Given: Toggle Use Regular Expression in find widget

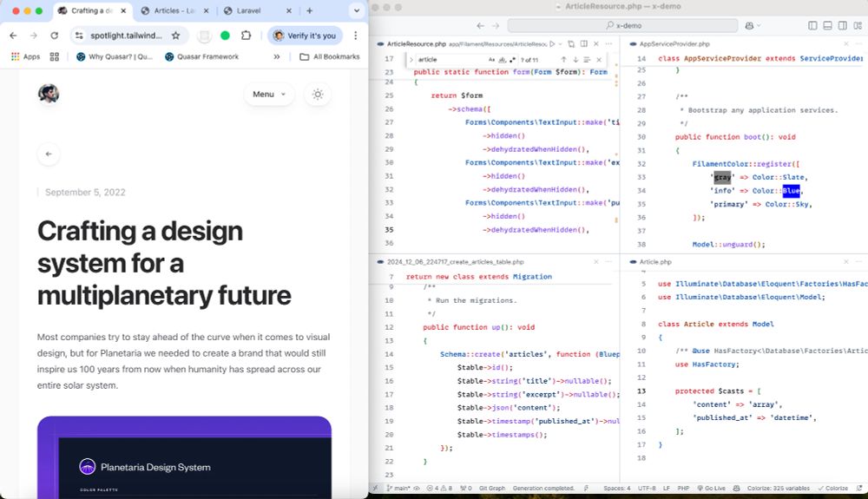Looking at the screenshot, I should 512,59.
